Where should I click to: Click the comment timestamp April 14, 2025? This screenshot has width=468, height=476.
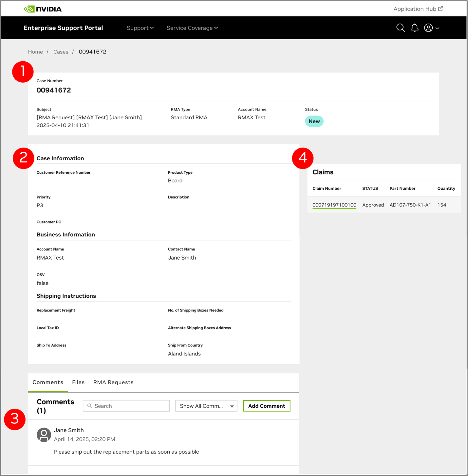tap(84, 439)
